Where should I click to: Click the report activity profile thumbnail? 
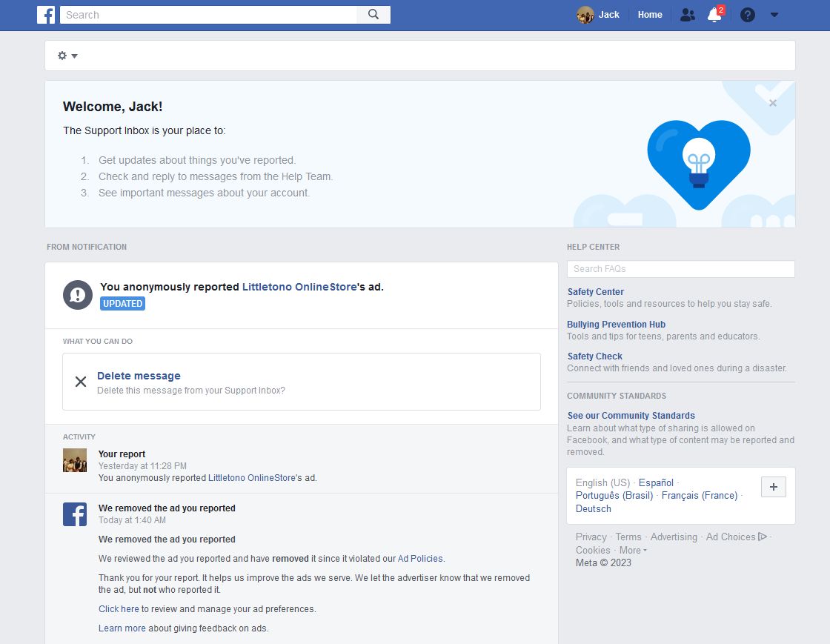point(75,460)
